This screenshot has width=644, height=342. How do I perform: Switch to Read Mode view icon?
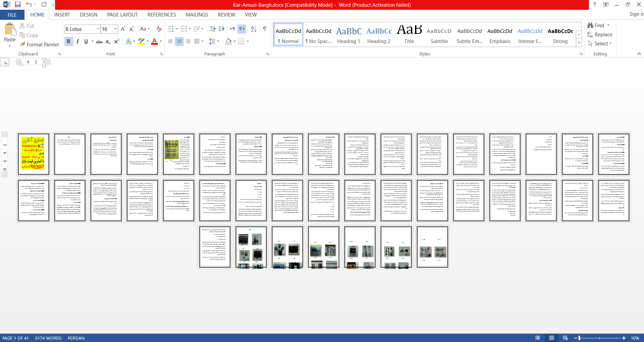point(538,338)
